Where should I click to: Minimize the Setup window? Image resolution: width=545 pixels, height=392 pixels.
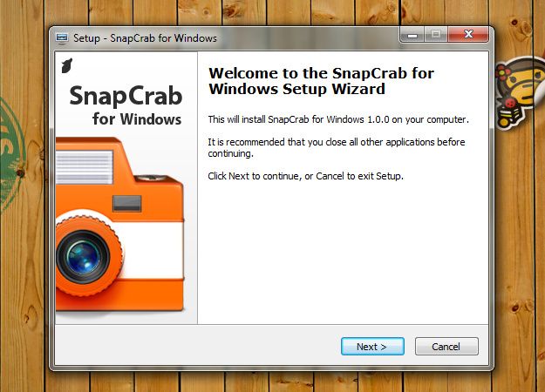click(412, 35)
